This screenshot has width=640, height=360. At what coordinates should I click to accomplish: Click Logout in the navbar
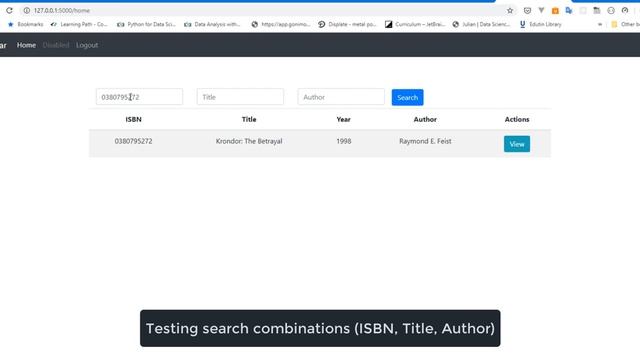click(87, 45)
